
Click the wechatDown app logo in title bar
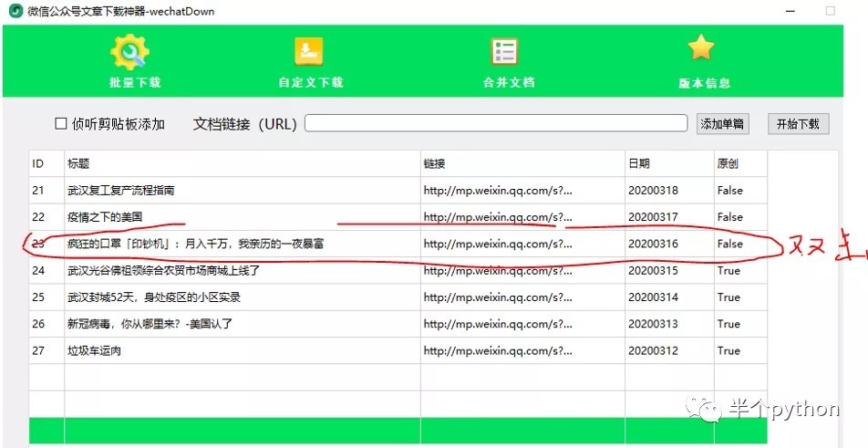point(16,11)
